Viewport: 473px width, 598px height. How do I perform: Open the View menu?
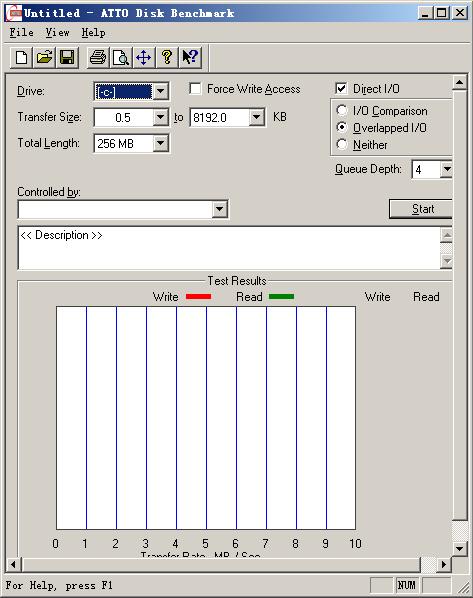pos(57,32)
